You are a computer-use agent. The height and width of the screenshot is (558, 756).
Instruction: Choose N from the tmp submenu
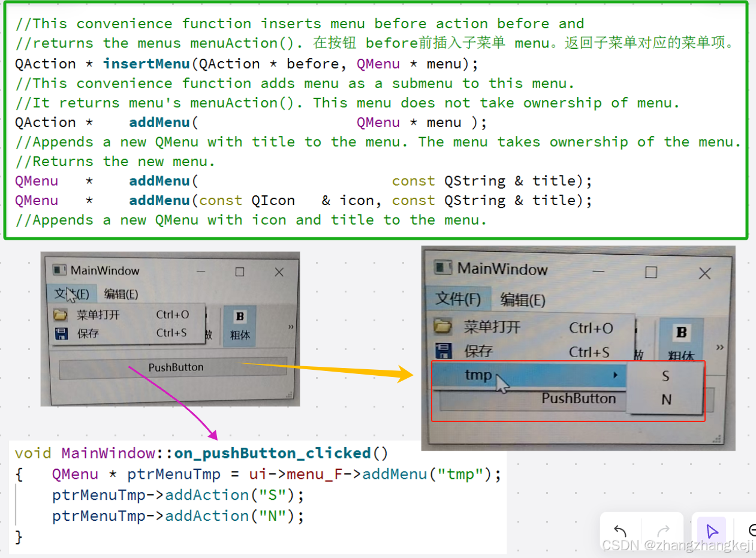pos(665,400)
